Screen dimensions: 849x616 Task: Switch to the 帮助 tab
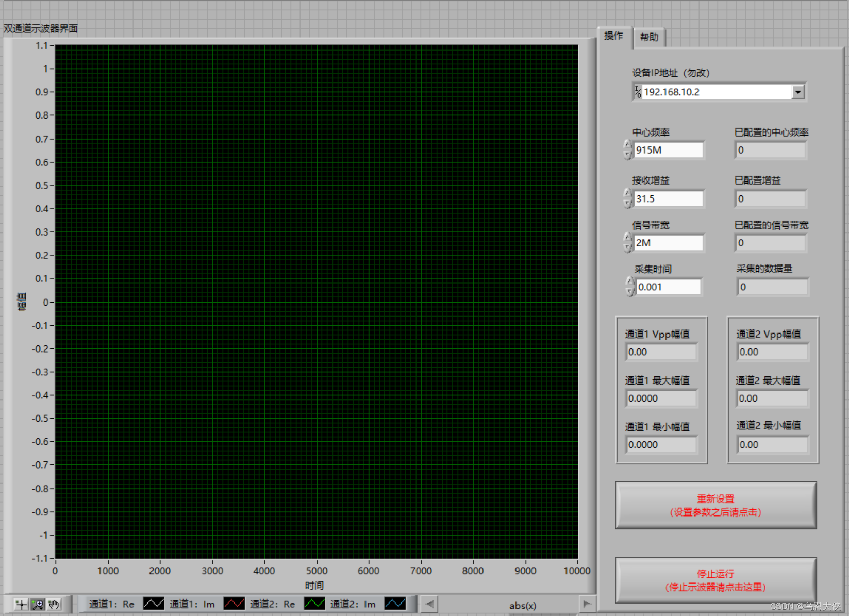648,37
